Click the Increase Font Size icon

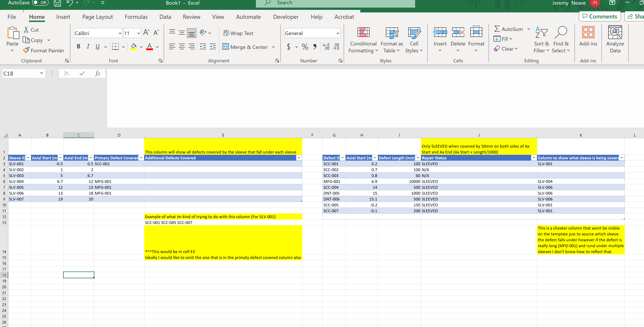coord(146,33)
